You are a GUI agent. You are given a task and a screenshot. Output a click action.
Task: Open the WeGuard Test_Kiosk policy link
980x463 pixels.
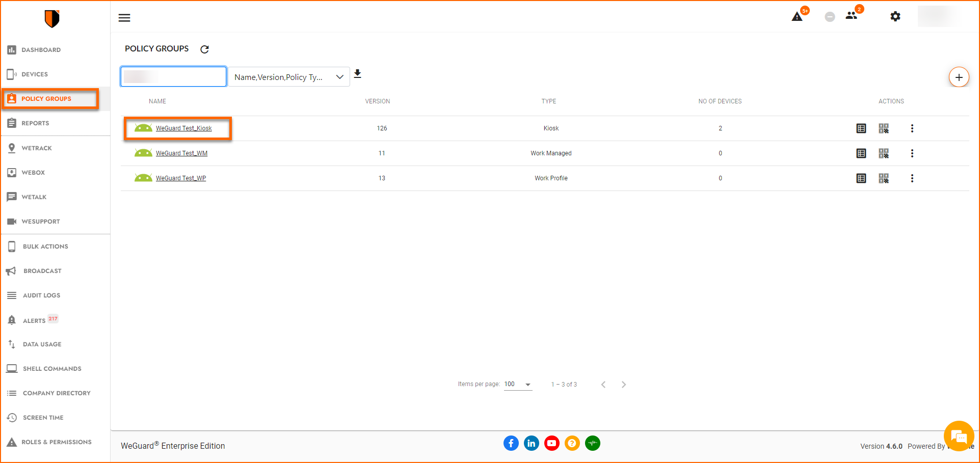183,128
